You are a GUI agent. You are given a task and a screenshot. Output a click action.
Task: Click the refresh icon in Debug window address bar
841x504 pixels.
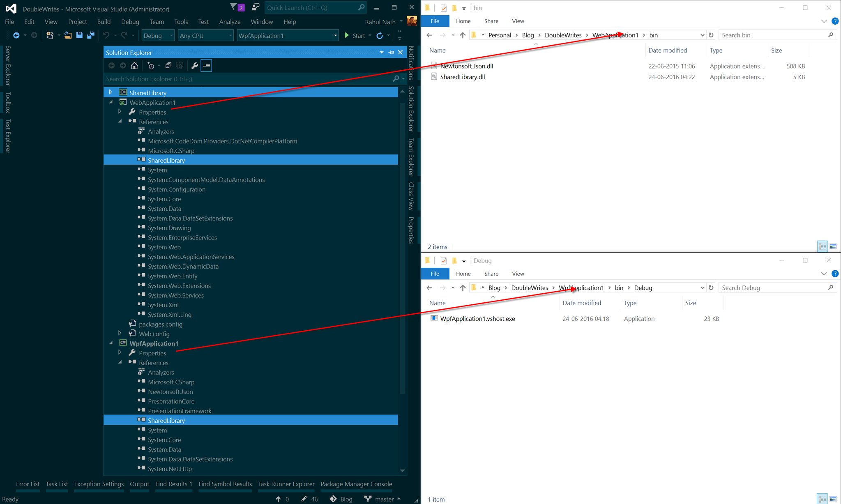pyautogui.click(x=711, y=288)
